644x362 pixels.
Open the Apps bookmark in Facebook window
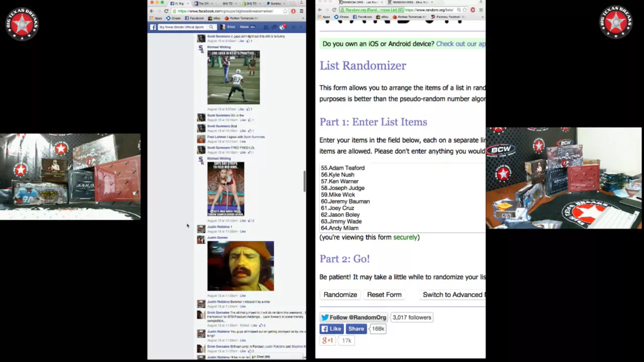coord(155,18)
